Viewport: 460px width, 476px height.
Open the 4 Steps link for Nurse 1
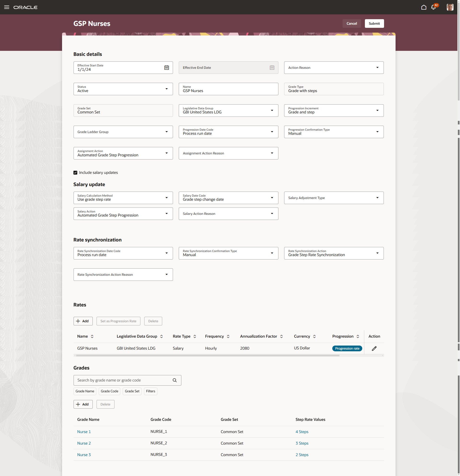tap(302, 432)
